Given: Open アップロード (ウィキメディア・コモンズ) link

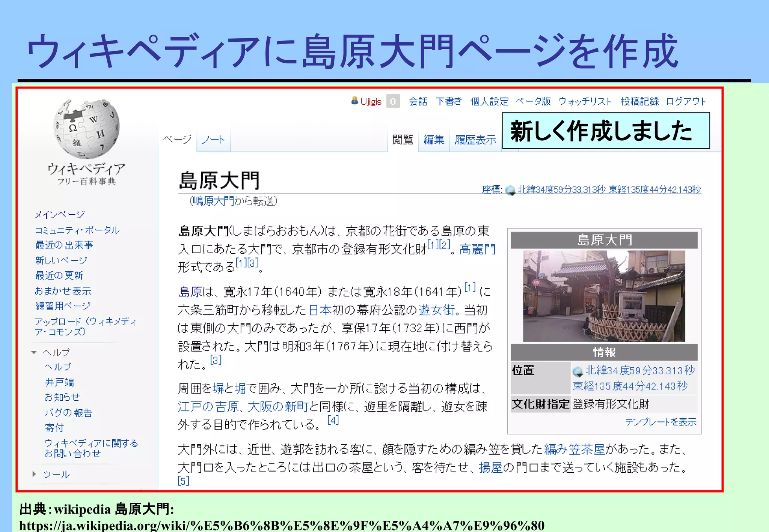Looking at the screenshot, I should 86,326.
